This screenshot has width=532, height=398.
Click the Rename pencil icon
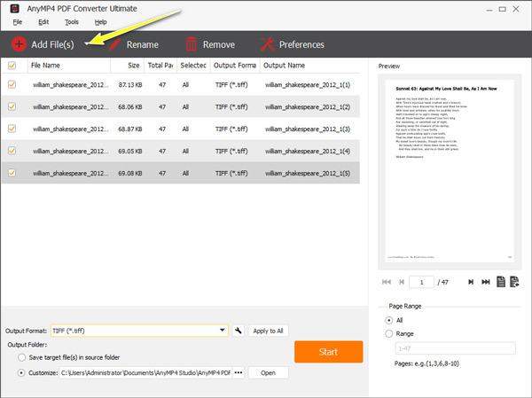[x=114, y=44]
